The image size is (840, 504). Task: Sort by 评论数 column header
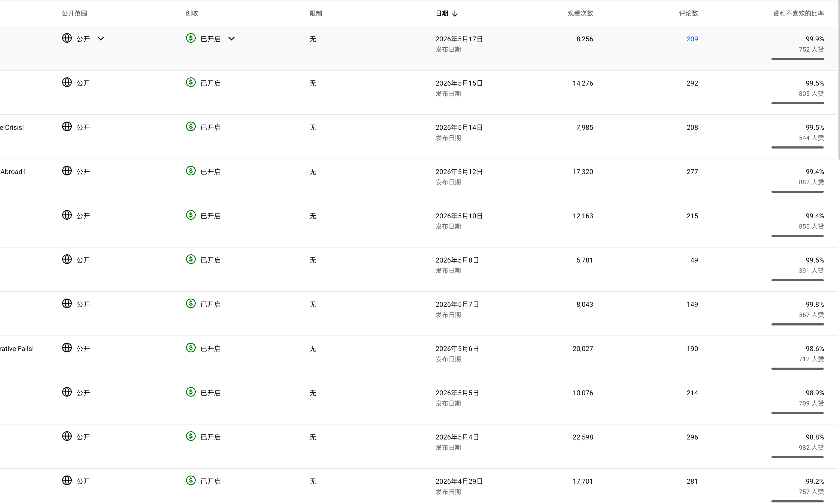[688, 14]
